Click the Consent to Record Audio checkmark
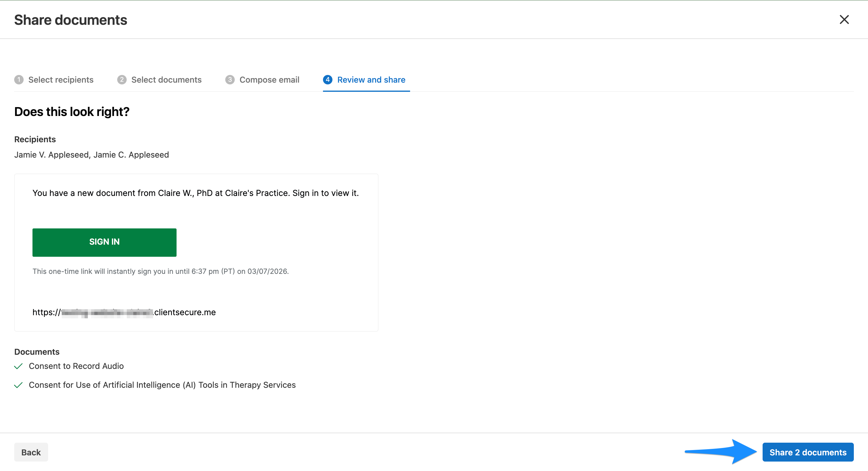Viewport: 868px width, 471px height. point(19,366)
